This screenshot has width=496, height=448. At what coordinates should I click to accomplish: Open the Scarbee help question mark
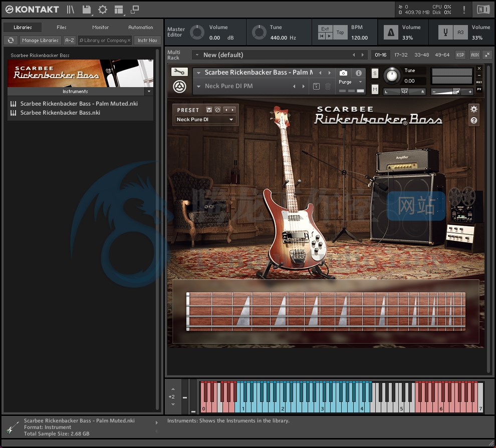point(473,120)
